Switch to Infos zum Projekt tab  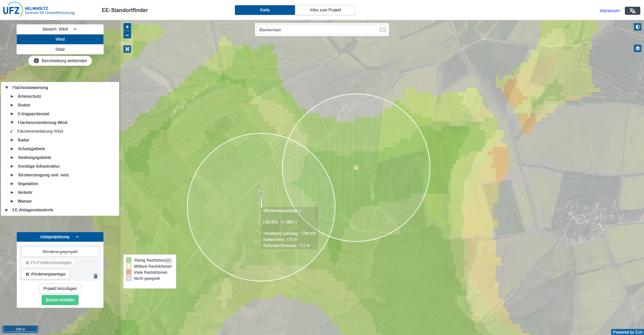(325, 10)
